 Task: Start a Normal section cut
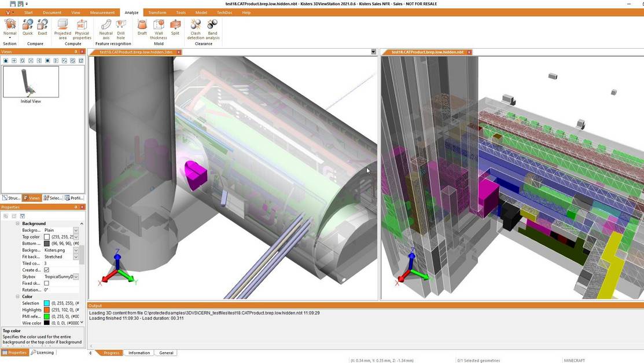[10, 28]
